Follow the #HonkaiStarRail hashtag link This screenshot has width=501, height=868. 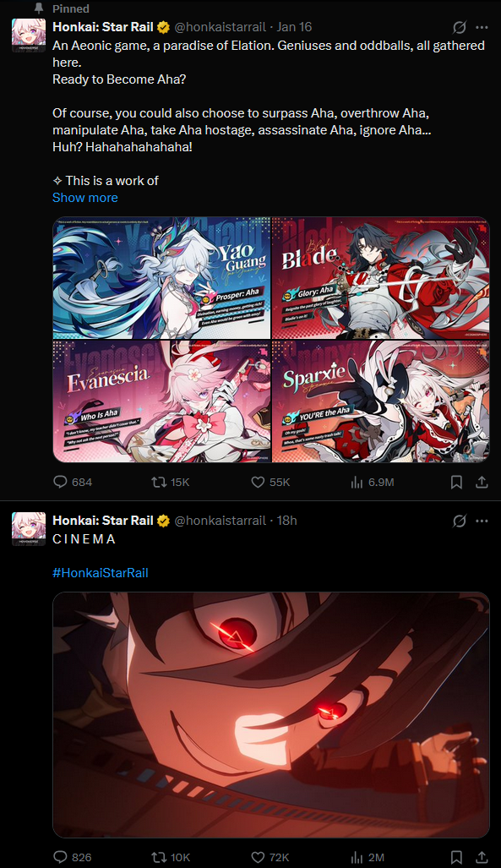tap(101, 573)
